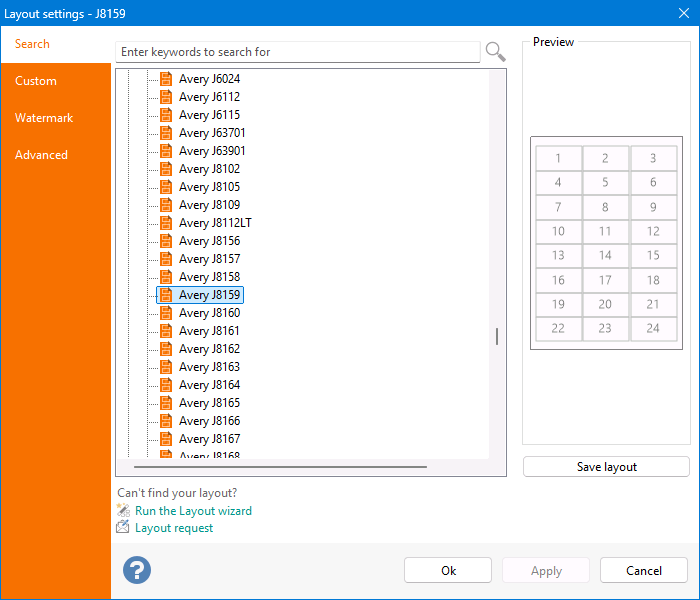Dismiss the dialog with Cancel
The height and width of the screenshot is (600, 700).
[x=643, y=570]
